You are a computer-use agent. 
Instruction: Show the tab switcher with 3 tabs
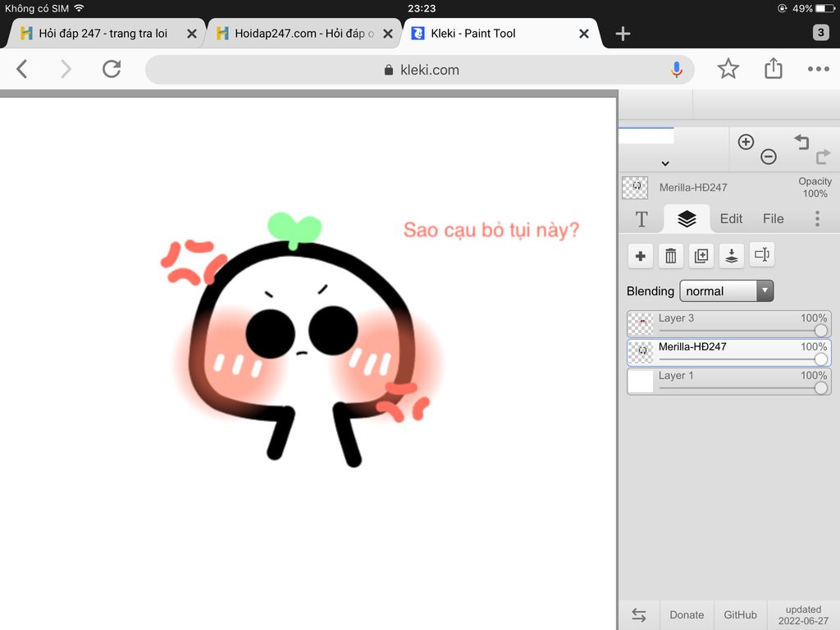coord(820,33)
